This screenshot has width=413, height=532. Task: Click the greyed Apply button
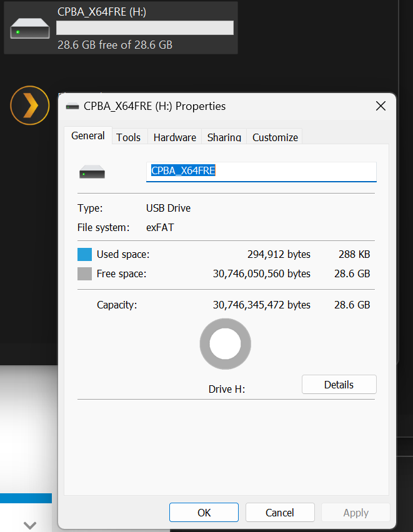click(356, 512)
